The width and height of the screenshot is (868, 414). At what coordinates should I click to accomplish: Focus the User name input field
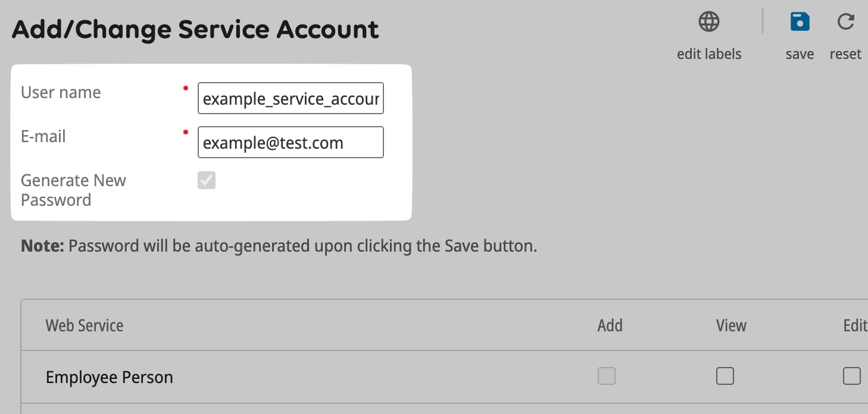(x=291, y=99)
